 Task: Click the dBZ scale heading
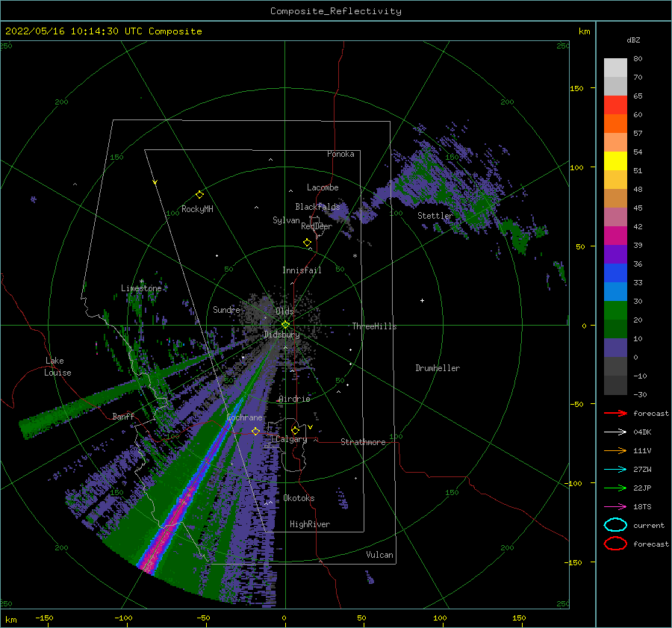point(633,40)
